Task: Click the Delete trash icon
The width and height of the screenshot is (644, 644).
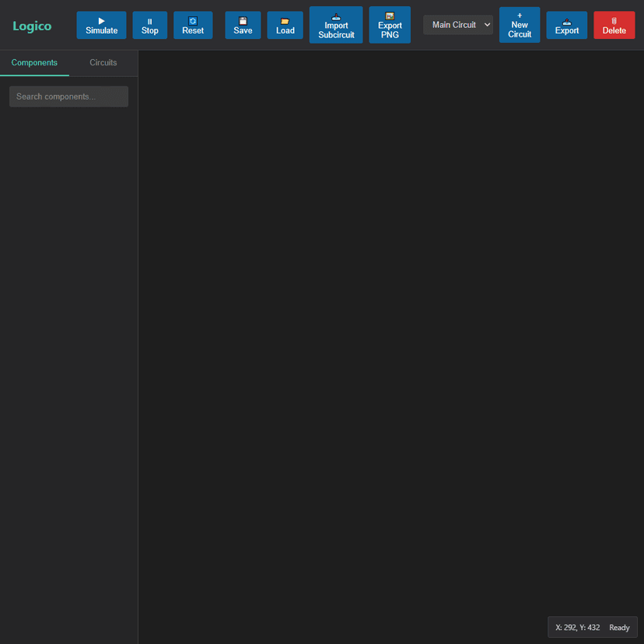Action: (x=614, y=19)
